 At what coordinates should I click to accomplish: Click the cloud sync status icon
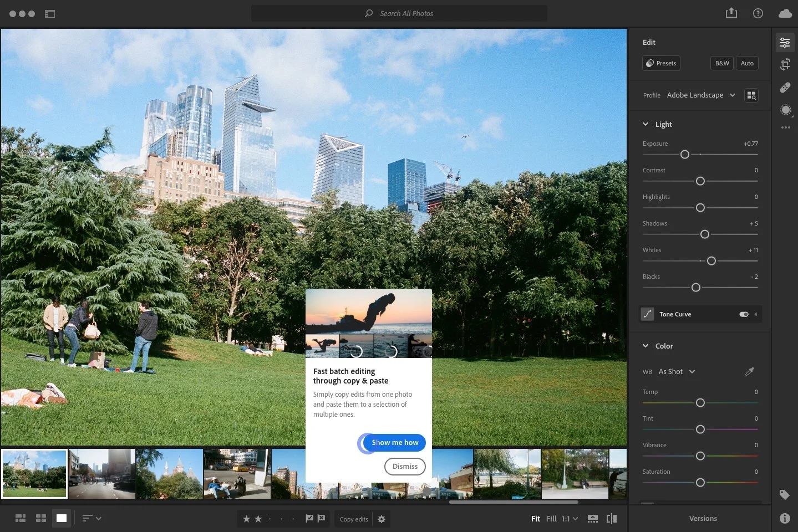tap(785, 13)
